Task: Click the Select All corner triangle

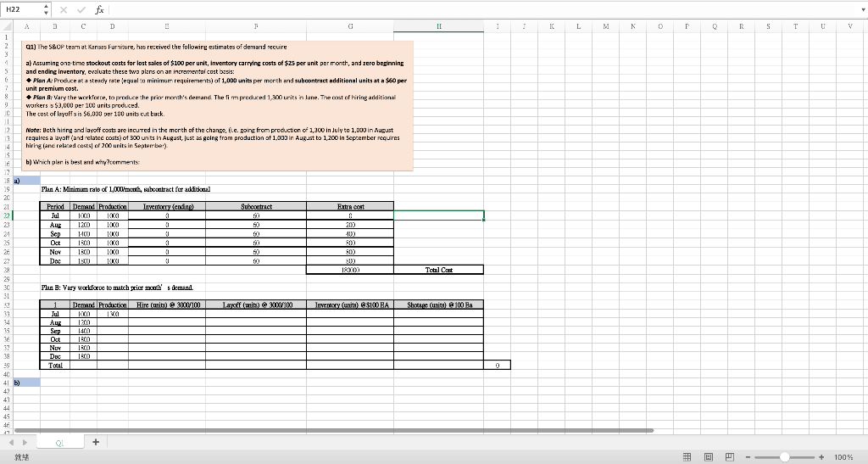Action: click(7, 26)
